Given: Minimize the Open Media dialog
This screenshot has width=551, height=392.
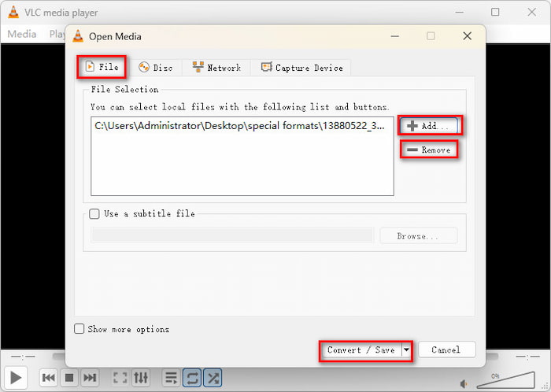Looking at the screenshot, I should [394, 36].
